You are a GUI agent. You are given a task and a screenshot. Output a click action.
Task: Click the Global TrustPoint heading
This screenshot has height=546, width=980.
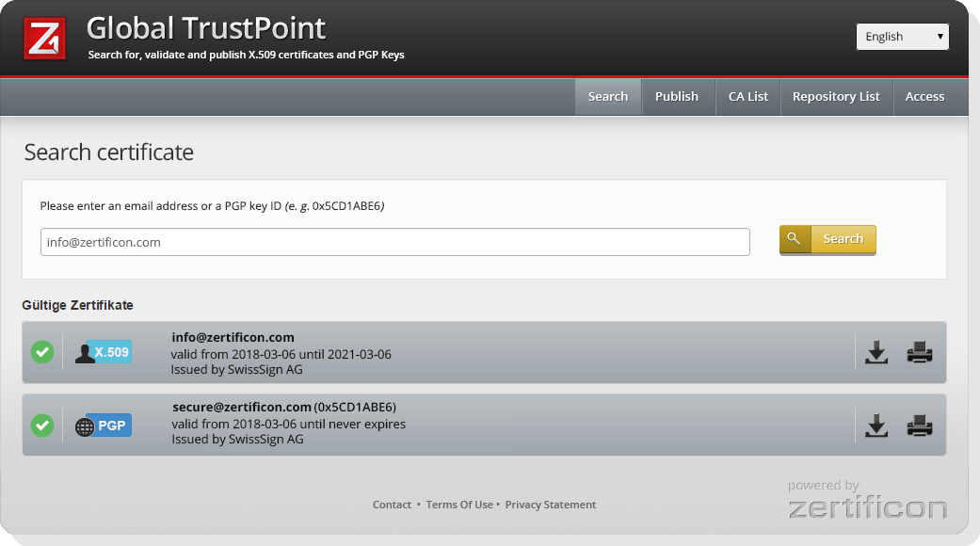[206, 29]
